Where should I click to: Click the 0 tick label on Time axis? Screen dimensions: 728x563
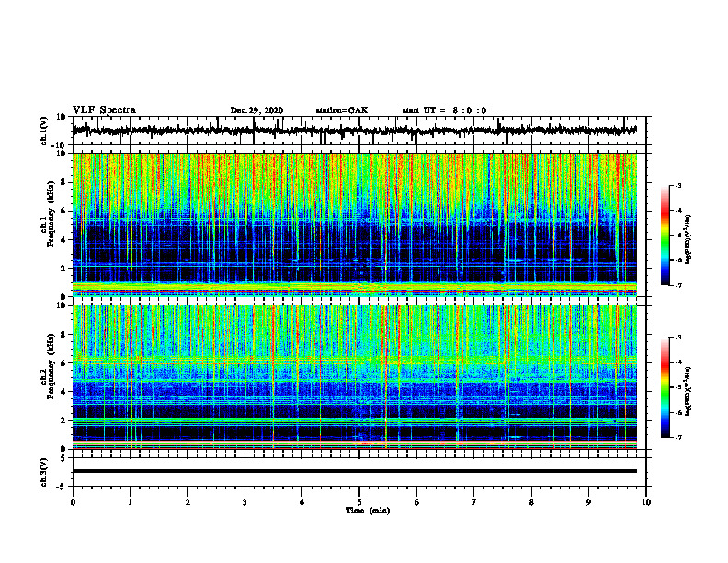tap(73, 502)
